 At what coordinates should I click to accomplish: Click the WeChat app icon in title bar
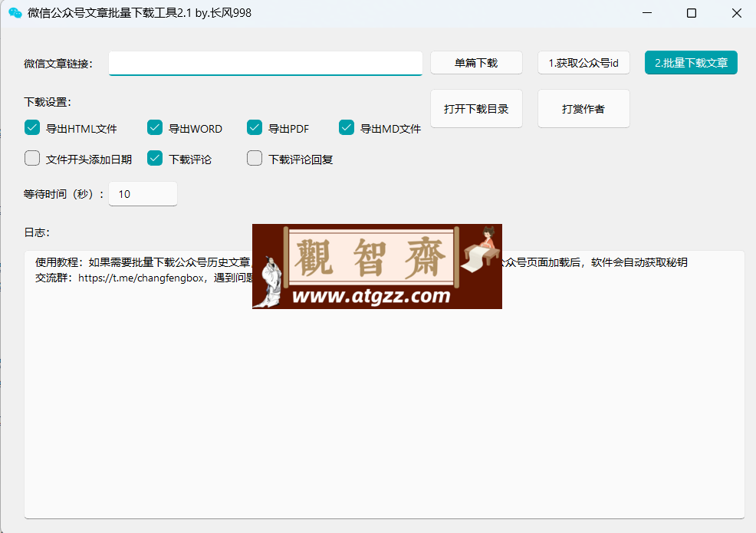15,13
